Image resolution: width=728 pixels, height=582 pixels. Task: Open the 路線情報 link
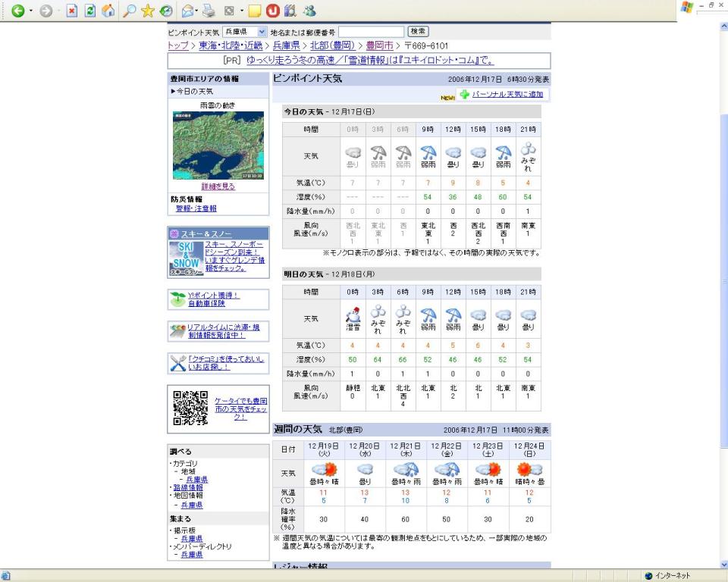tap(188, 487)
